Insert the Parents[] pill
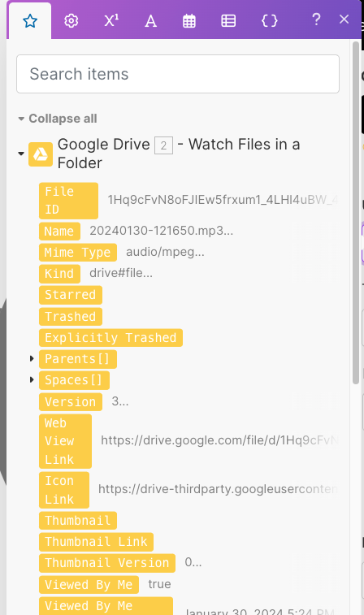The image size is (364, 615). 78,359
